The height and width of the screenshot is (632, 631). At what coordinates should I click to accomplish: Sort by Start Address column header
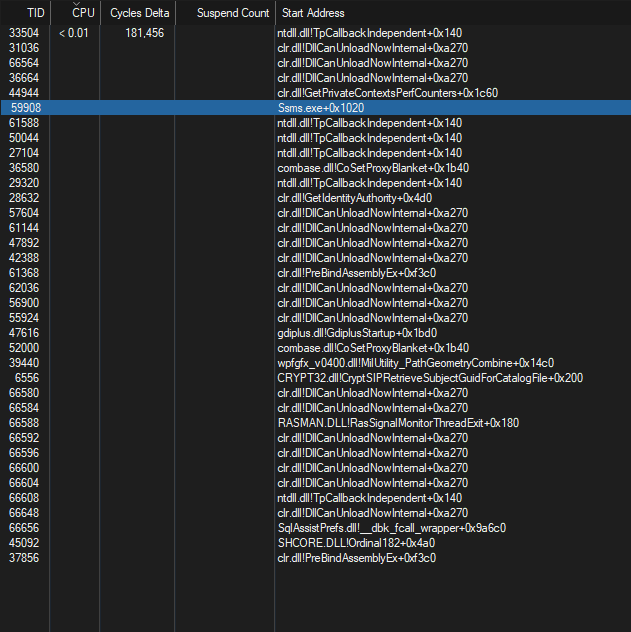coord(453,13)
